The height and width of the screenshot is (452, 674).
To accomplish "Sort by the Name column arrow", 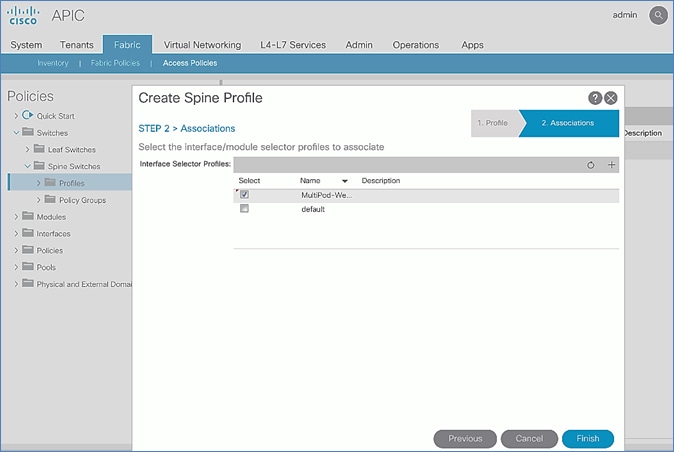I will 344,181.
